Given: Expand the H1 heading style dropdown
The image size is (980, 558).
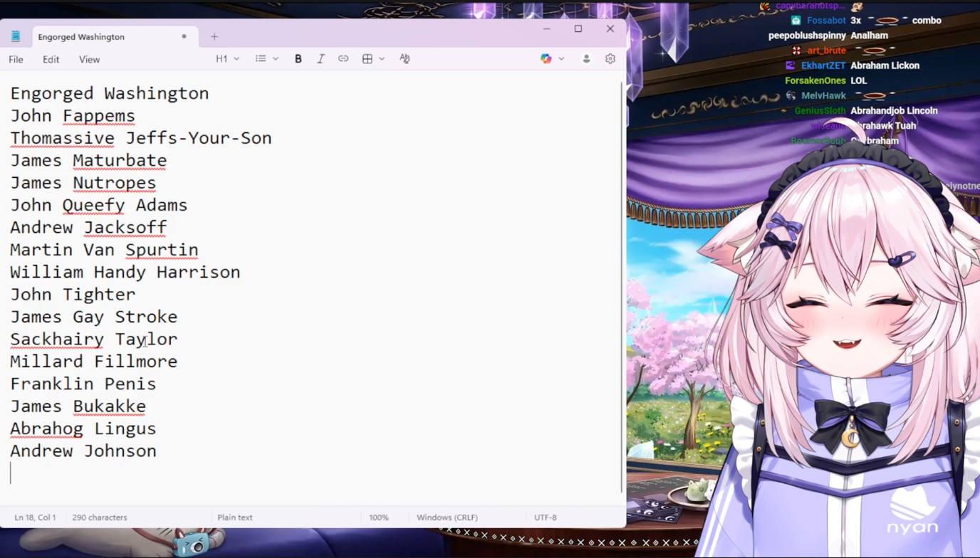Looking at the screenshot, I should click(x=228, y=59).
